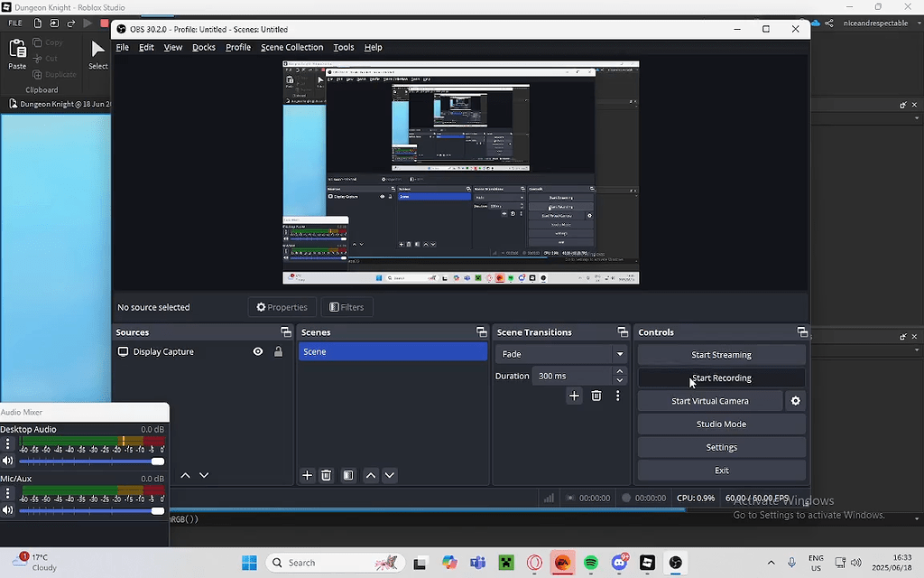Open the Scene Collection menu
The height and width of the screenshot is (578, 924).
click(291, 47)
